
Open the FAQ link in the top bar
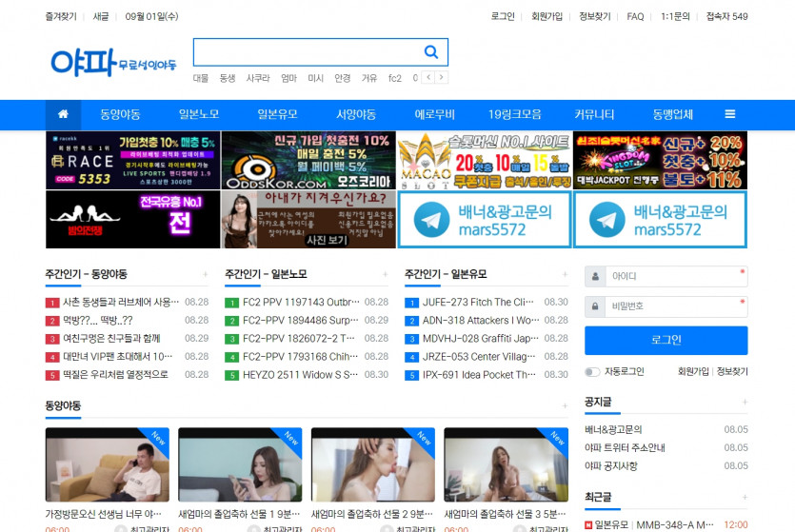click(x=635, y=16)
